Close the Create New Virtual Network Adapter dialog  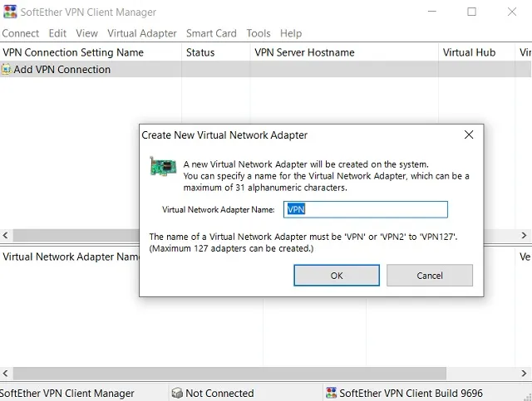[x=469, y=134]
